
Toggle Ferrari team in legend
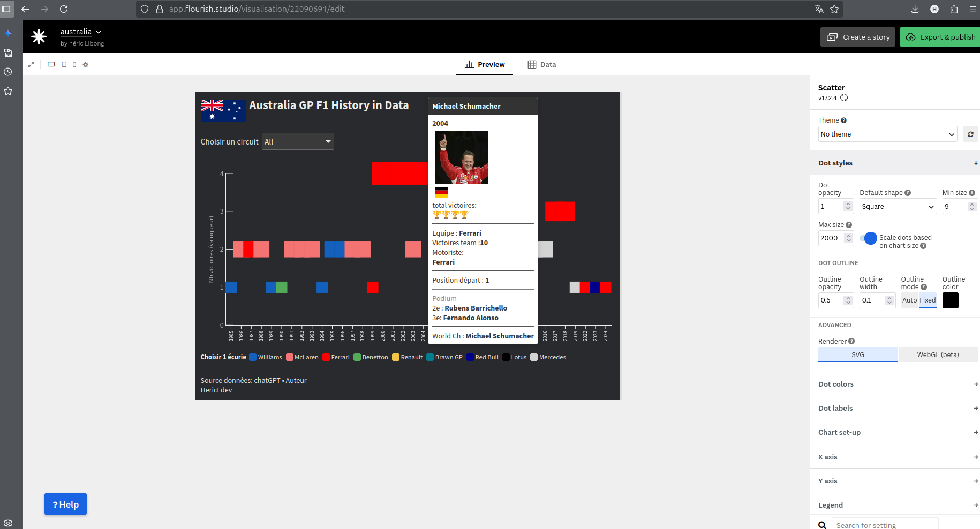[336, 357]
